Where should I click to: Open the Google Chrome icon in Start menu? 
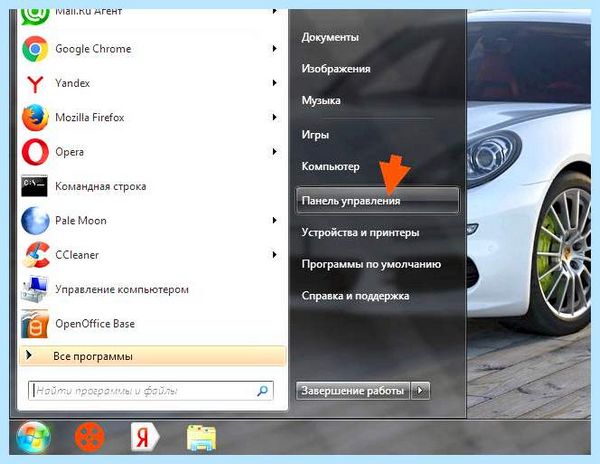35,49
